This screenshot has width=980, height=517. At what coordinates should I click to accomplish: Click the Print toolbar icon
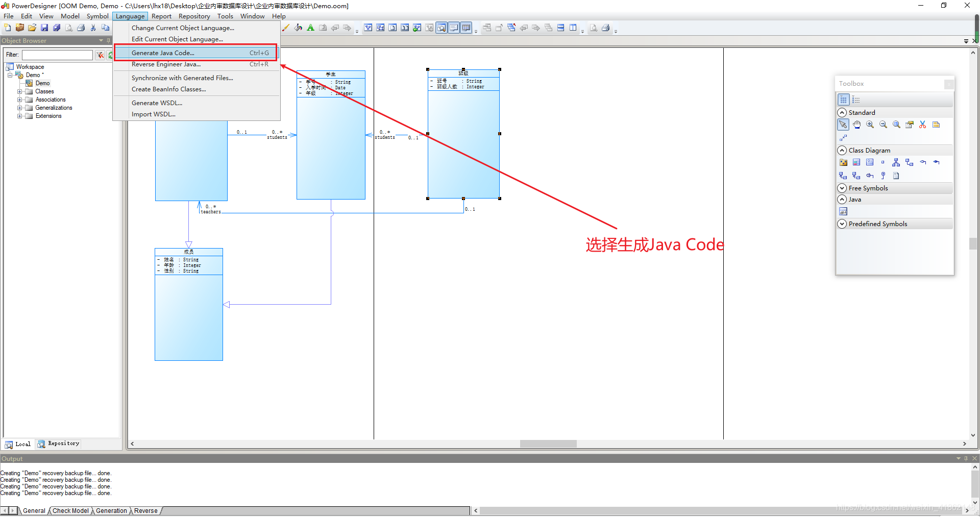(x=81, y=28)
